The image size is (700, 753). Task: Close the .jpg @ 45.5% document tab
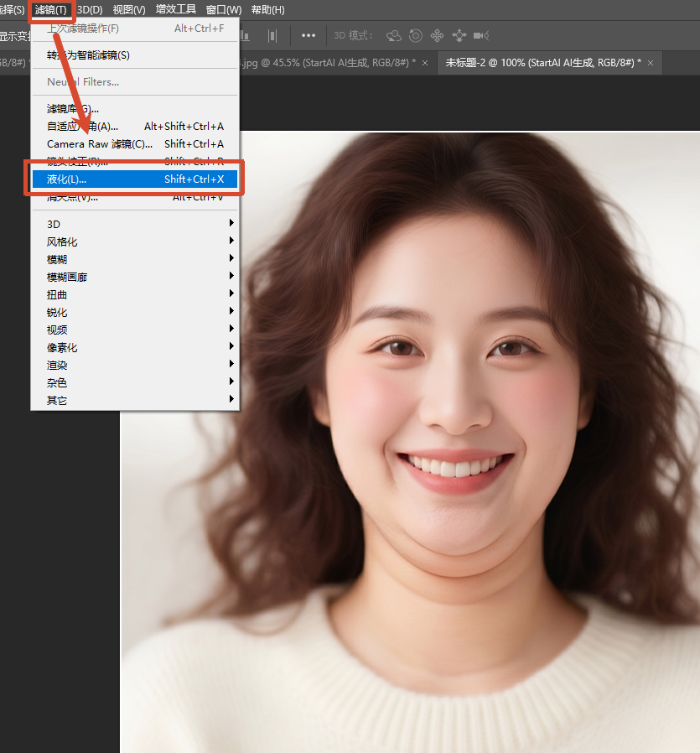click(425, 63)
